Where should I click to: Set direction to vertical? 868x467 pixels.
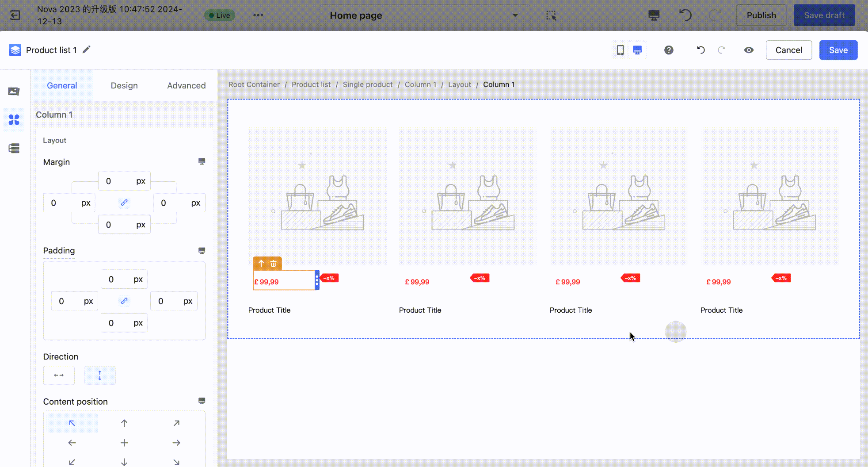point(100,375)
